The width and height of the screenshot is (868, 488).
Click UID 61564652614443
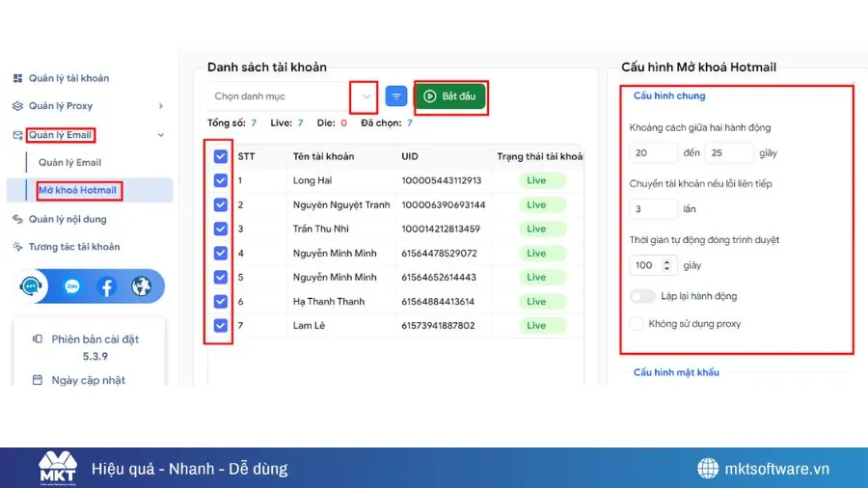point(439,277)
